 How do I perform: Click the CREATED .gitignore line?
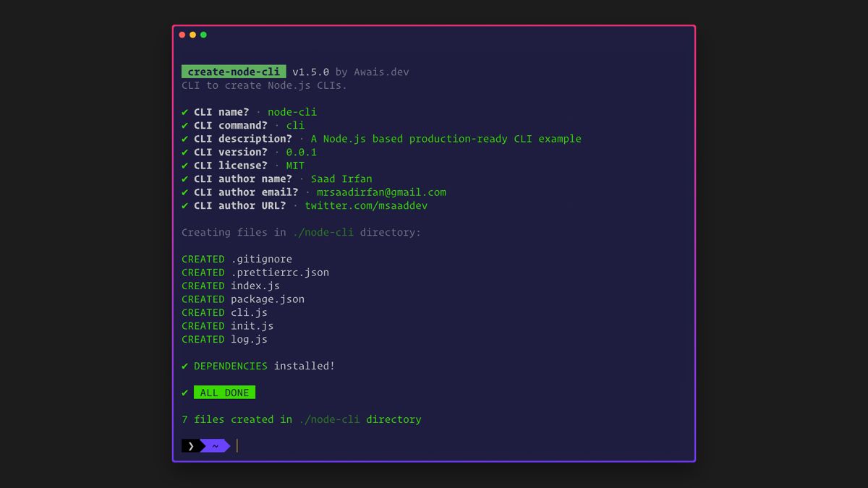tap(237, 259)
